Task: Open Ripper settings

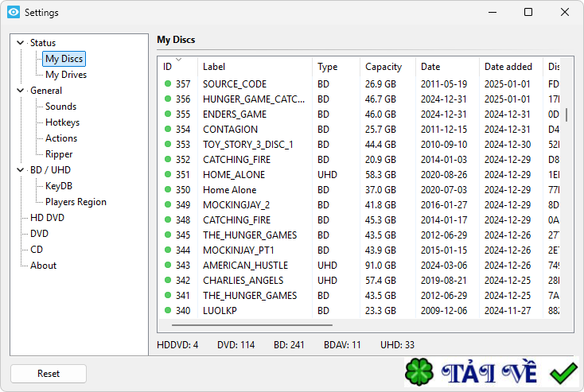Action: (59, 154)
